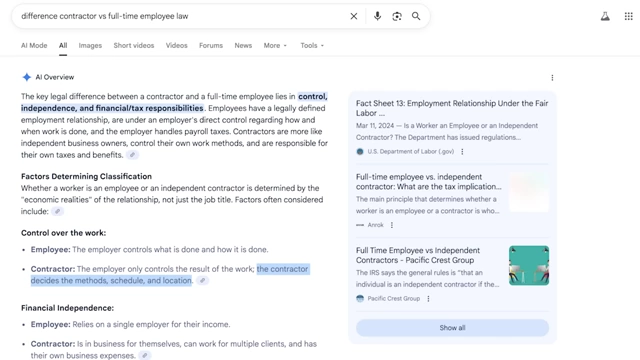The width and height of the screenshot is (640, 360).
Task: Switch to Videos tab
Action: pyautogui.click(x=176, y=46)
